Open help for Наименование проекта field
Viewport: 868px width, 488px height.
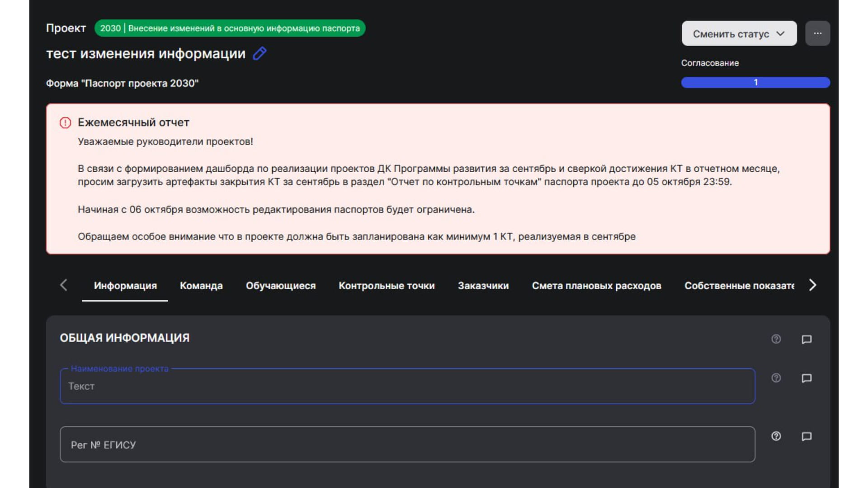pyautogui.click(x=776, y=378)
